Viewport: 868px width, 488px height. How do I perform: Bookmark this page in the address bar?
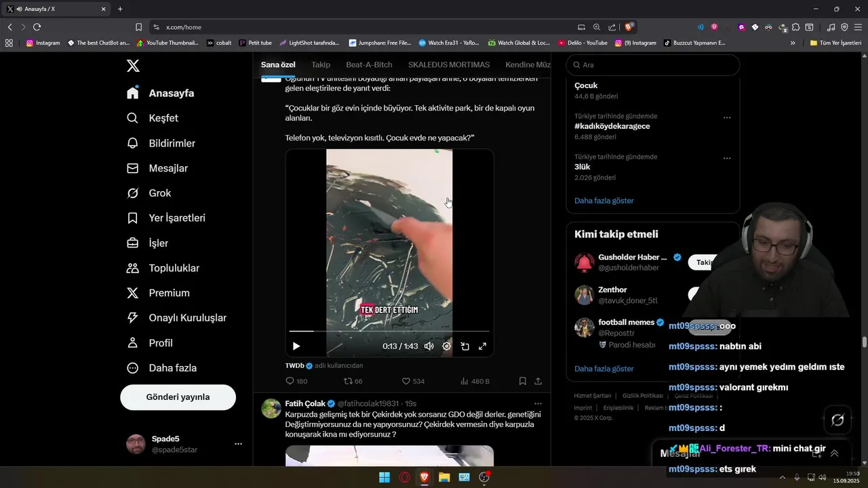(138, 27)
